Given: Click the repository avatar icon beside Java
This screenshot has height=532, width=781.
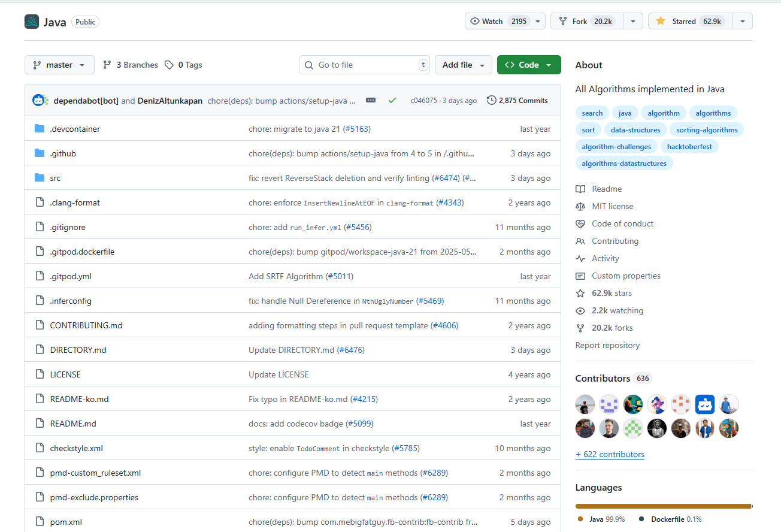Looking at the screenshot, I should pyautogui.click(x=32, y=22).
